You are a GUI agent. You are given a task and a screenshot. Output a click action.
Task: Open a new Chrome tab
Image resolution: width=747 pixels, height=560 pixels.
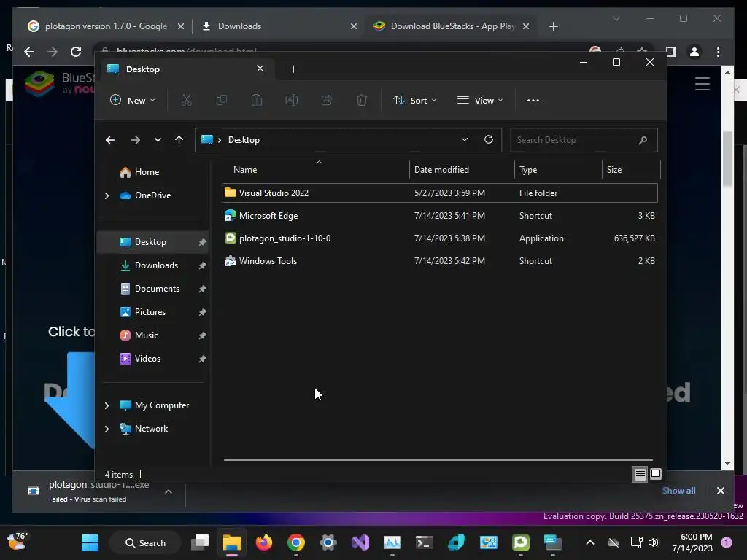click(553, 26)
